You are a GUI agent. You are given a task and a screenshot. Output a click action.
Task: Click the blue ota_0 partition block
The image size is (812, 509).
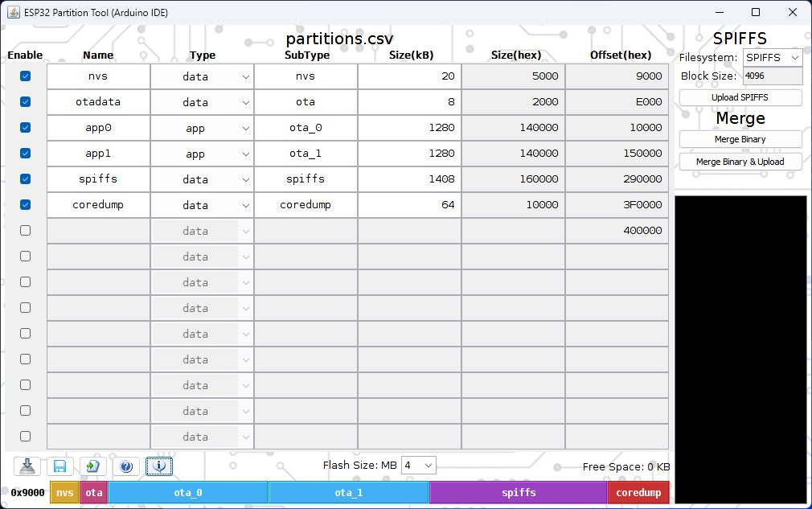tap(188, 492)
